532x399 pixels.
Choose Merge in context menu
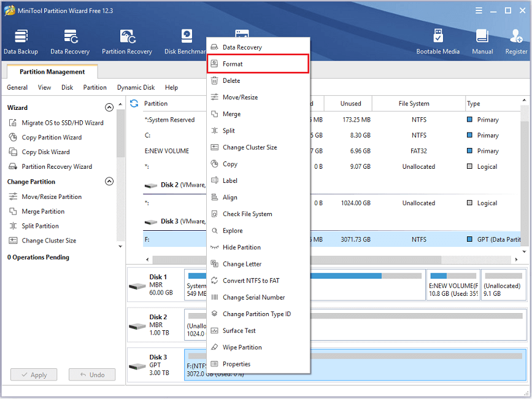(x=258, y=114)
